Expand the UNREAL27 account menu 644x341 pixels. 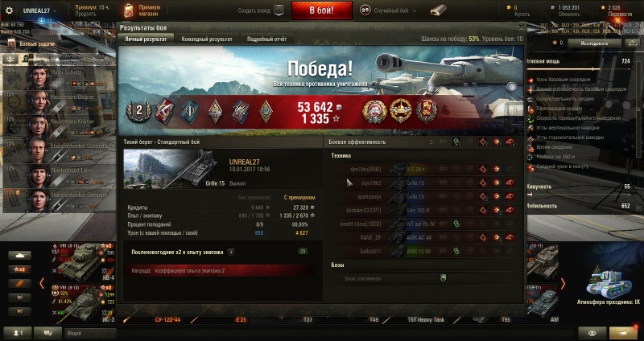point(39,10)
